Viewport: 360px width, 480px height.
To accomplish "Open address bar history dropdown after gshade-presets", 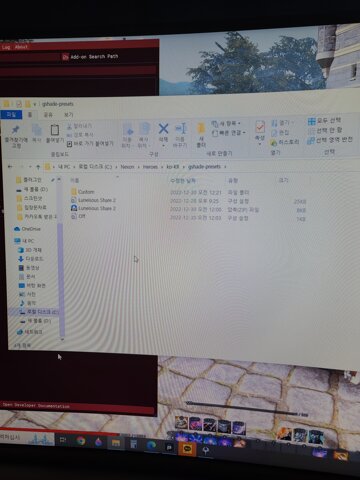I will pos(226,167).
